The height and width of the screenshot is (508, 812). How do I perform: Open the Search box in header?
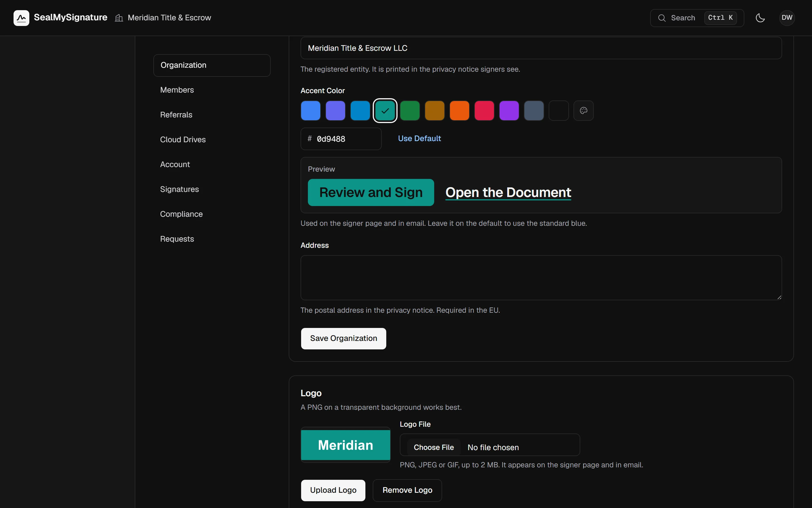tap(697, 18)
